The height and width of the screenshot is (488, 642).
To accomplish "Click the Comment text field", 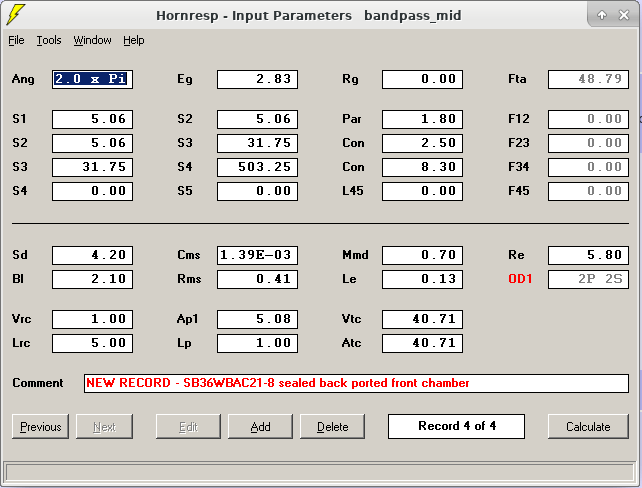I will tap(356, 383).
